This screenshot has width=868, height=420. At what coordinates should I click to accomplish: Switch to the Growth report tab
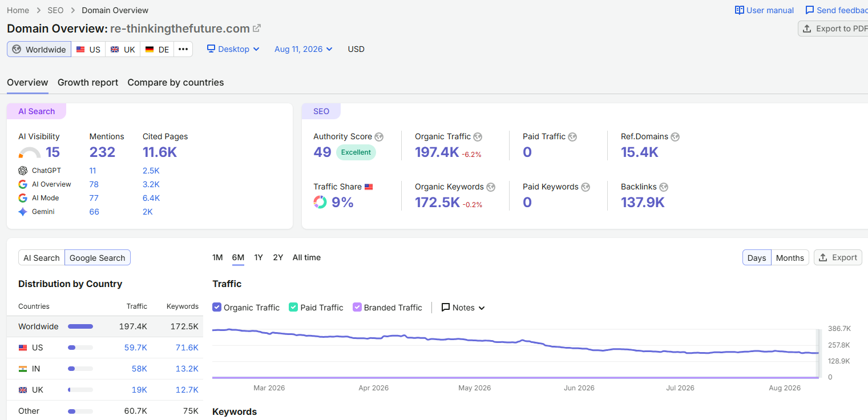(x=88, y=82)
